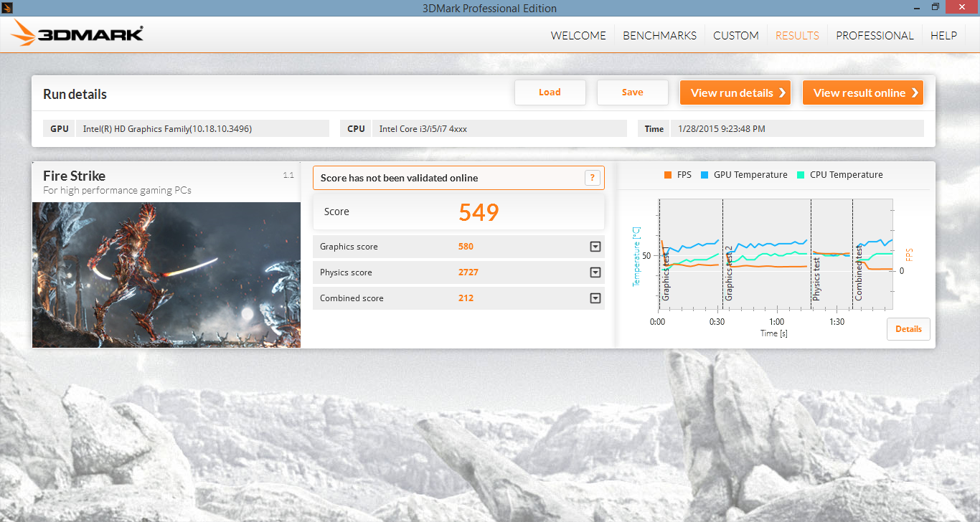Viewport: 980px width, 522px height.
Task: Click View run details button
Action: (x=735, y=92)
